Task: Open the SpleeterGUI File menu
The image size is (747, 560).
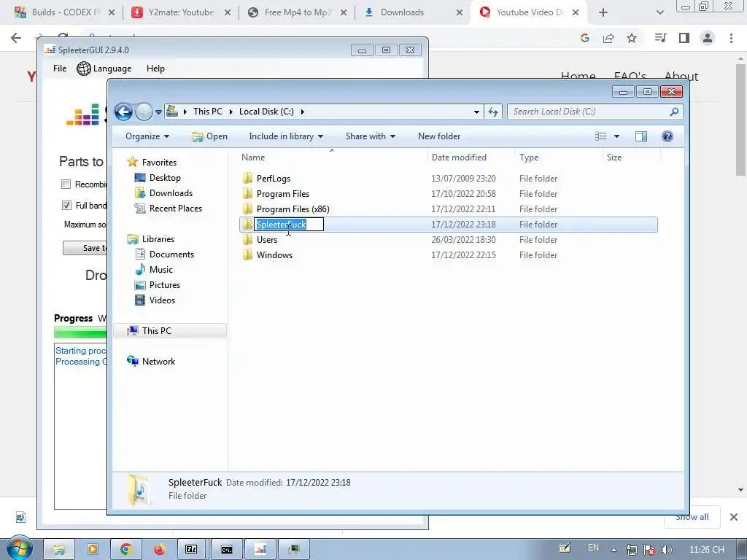Action: pyautogui.click(x=60, y=69)
